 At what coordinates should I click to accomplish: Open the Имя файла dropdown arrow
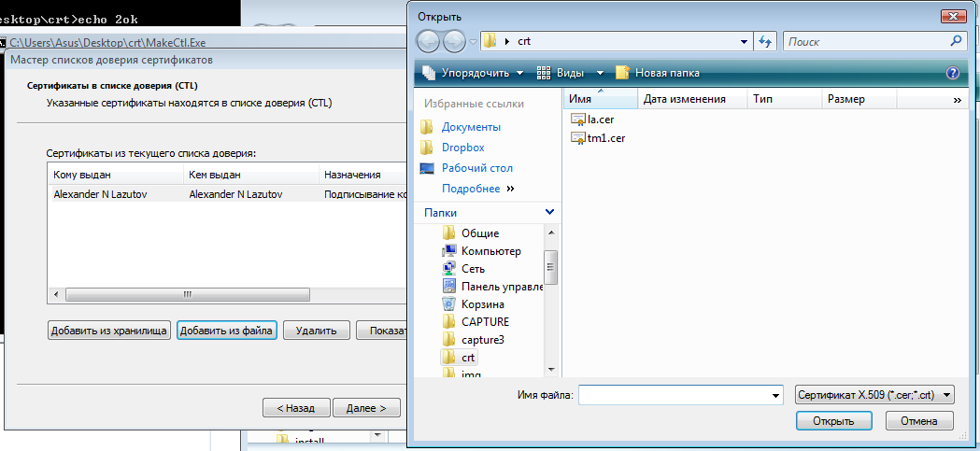[x=776, y=395]
